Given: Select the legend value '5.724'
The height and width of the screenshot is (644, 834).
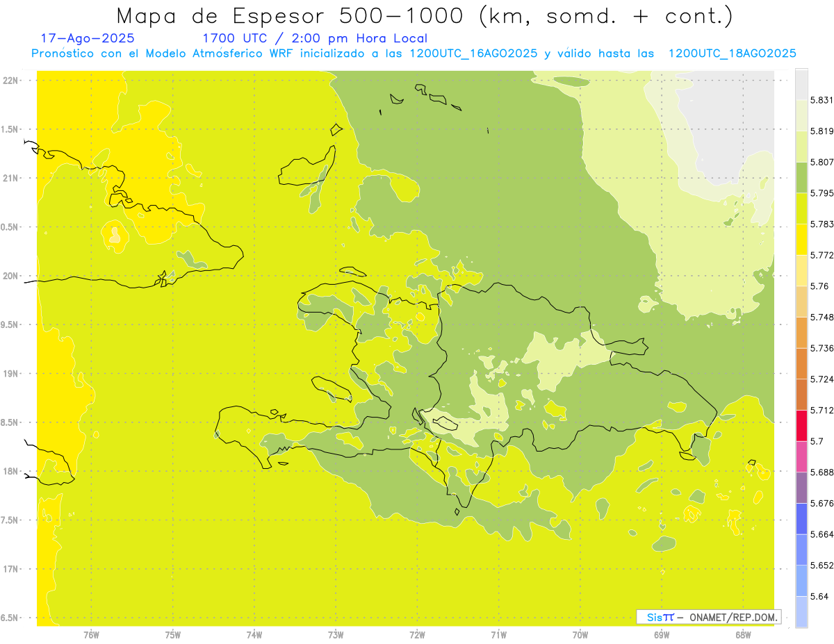Looking at the screenshot, I should [x=821, y=379].
